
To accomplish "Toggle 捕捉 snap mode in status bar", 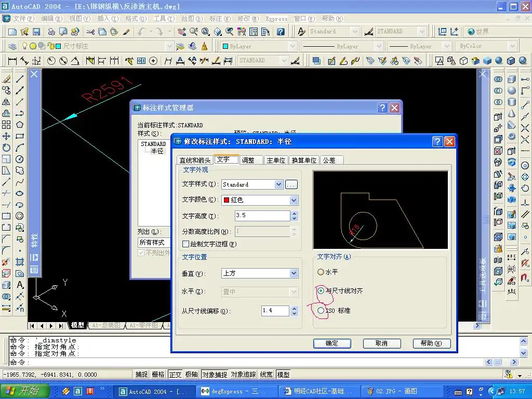I will pos(141,374).
